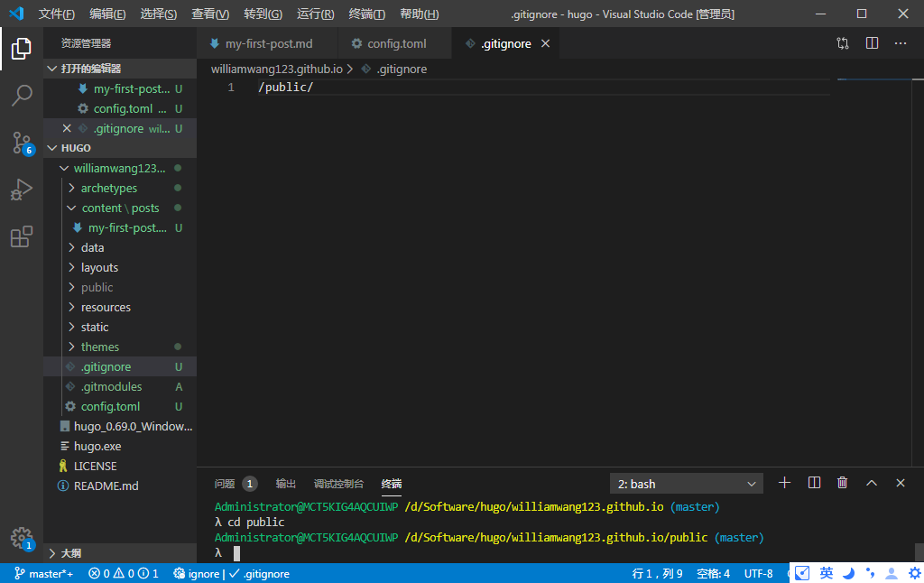The width and height of the screenshot is (924, 583).
Task: Open the Search view in activity bar
Action: pos(22,95)
